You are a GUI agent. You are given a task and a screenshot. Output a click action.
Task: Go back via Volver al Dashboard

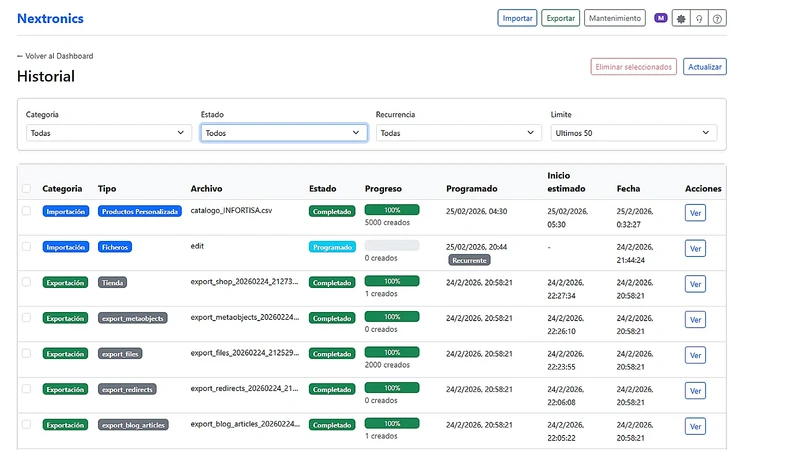point(55,56)
